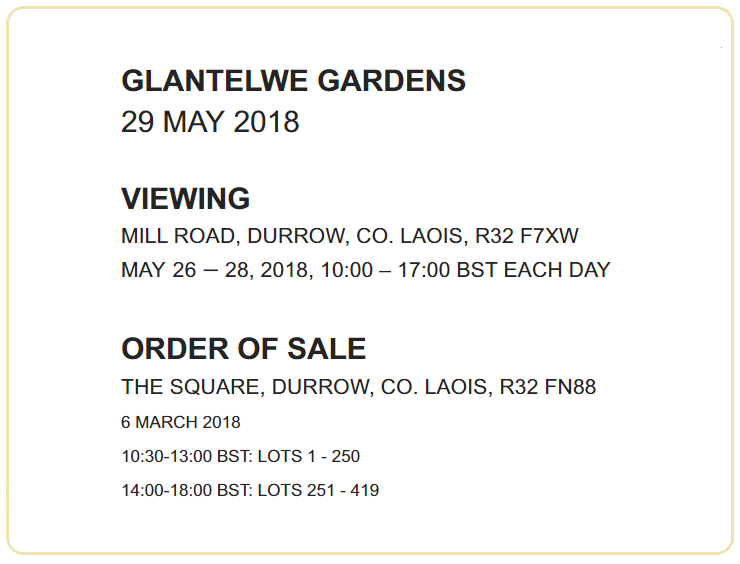Select the 29 MAY 2018 sale date
The height and width of the screenshot is (564, 740).
click(210, 122)
